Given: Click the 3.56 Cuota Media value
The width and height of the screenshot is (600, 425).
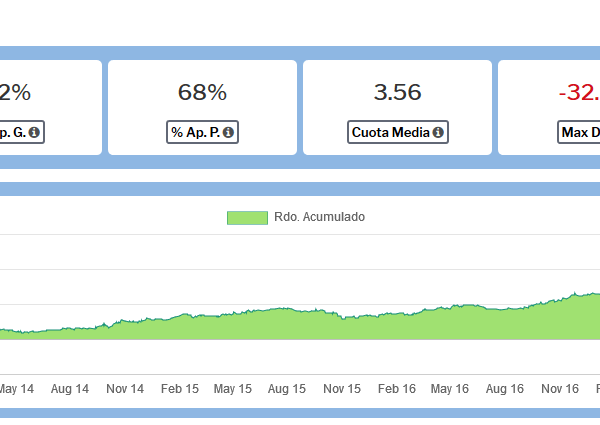Looking at the screenshot, I should coord(398,92).
